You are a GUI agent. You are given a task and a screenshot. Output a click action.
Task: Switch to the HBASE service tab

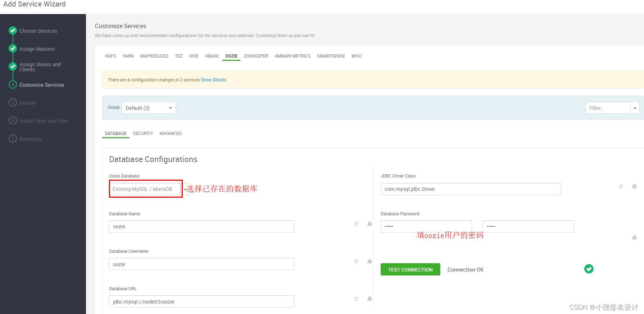pos(212,56)
